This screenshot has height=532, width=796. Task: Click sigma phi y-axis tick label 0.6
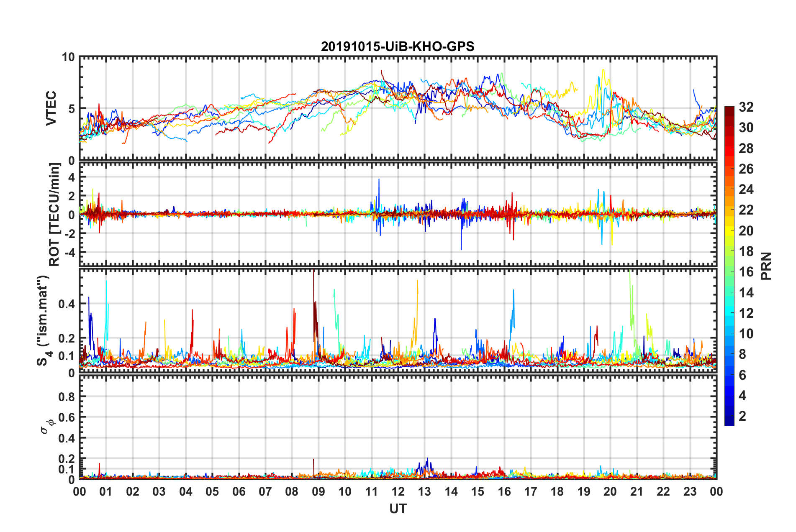(x=67, y=417)
